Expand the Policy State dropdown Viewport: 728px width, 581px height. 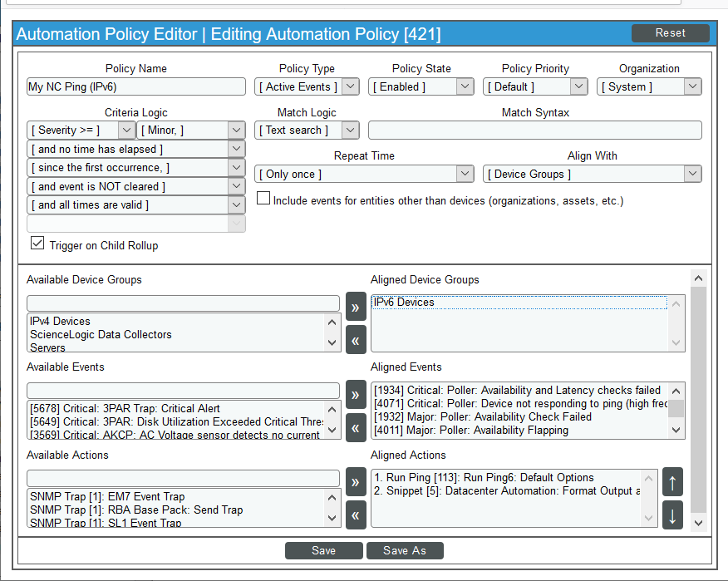tap(421, 86)
